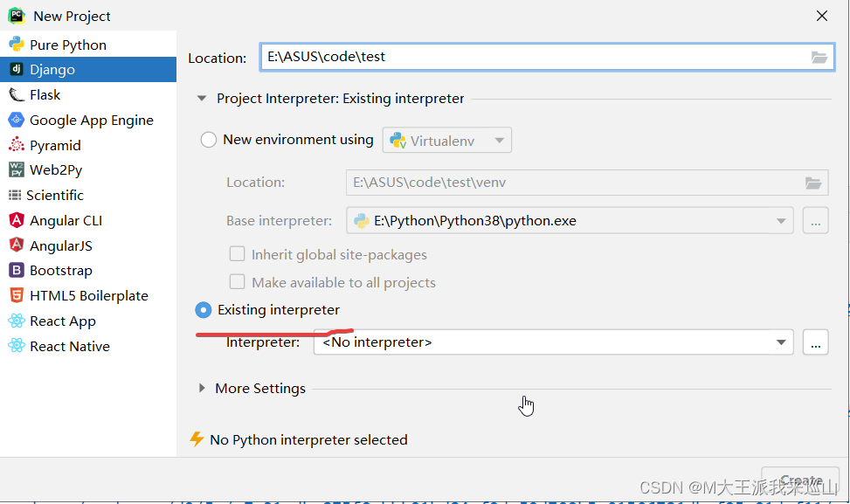Viewport: 850px width, 504px height.
Task: Click the Angular CLI icon
Action: tap(17, 220)
